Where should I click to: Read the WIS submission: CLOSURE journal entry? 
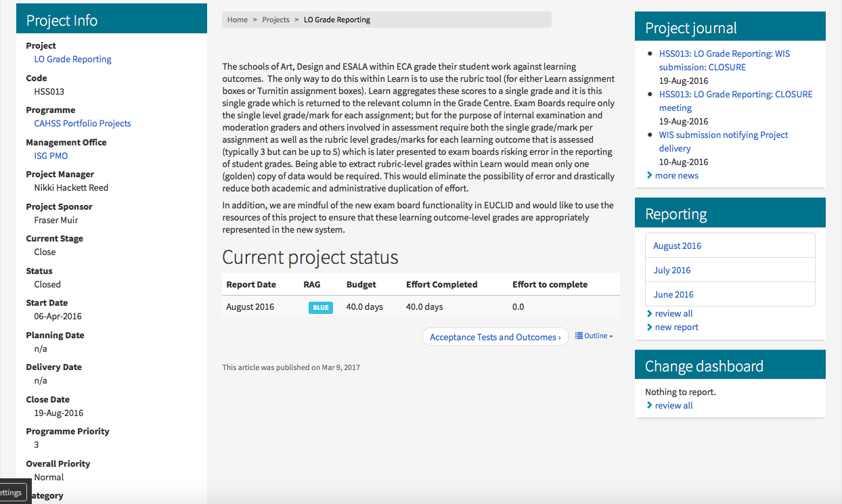[724, 60]
